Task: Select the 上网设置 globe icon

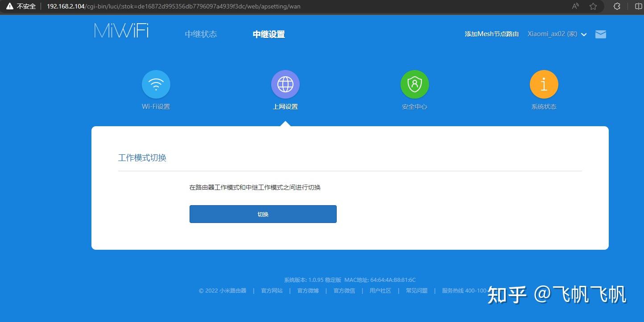Action: 285,84
